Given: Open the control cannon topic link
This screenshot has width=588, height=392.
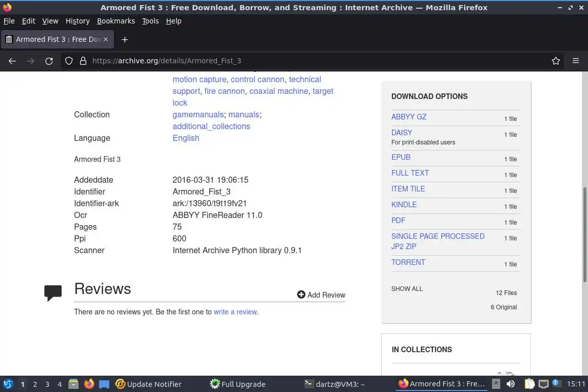Looking at the screenshot, I should (258, 80).
